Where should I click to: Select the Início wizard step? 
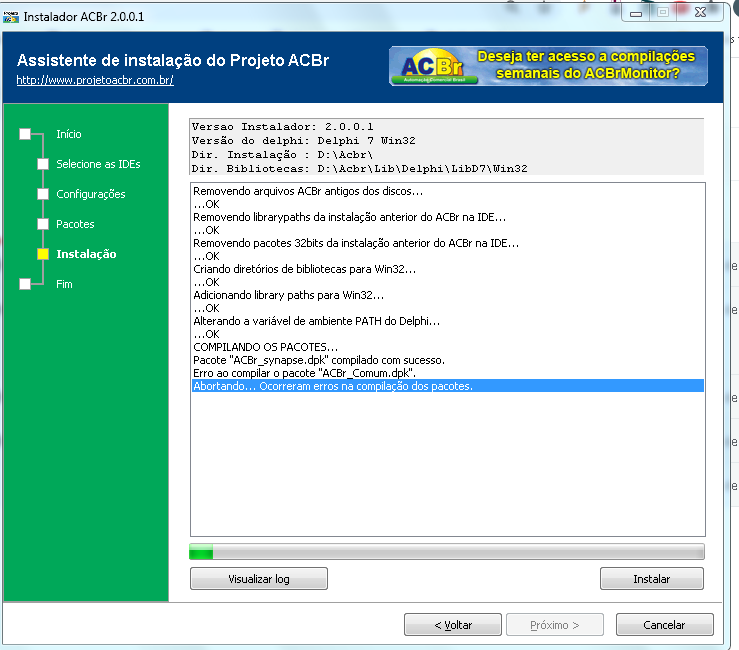(x=69, y=134)
